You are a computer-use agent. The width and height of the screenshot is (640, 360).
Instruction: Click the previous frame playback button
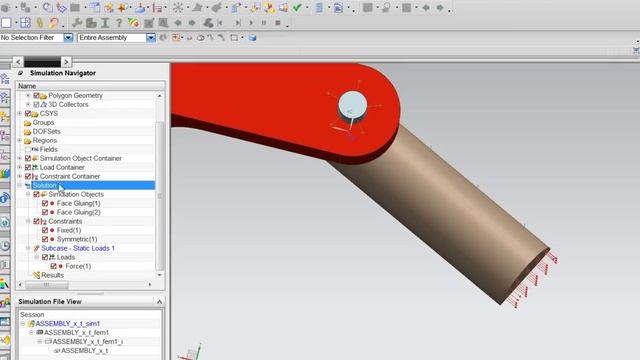(x=220, y=23)
